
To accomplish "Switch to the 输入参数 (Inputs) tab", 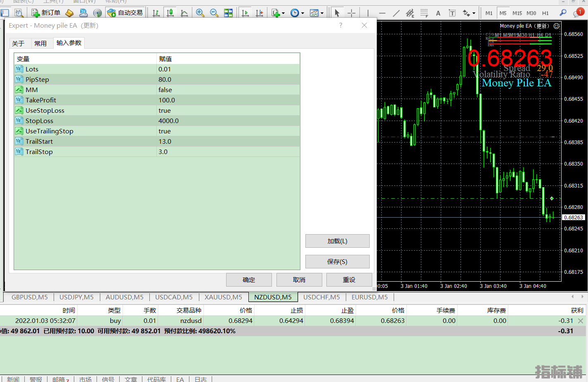I will click(x=69, y=43).
